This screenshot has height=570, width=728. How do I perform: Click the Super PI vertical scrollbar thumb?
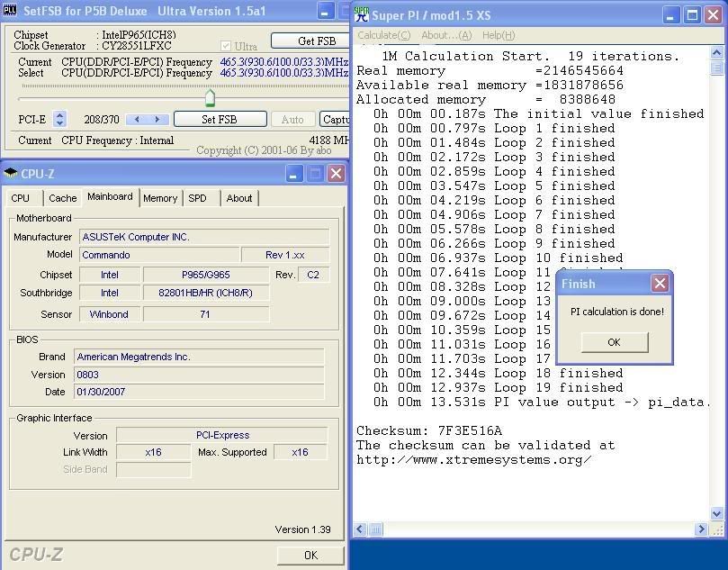click(x=717, y=68)
